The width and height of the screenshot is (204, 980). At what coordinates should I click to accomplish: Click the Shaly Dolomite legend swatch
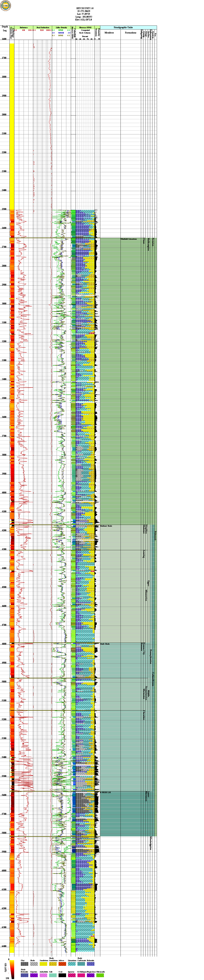coord(24,975)
